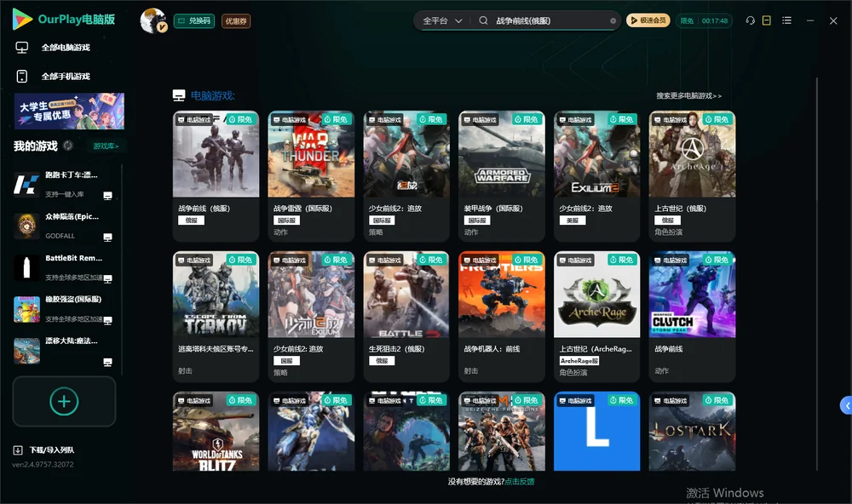852x504 pixels.
Task: Open 众神陨落(Epic) in my games
Action: (64, 226)
